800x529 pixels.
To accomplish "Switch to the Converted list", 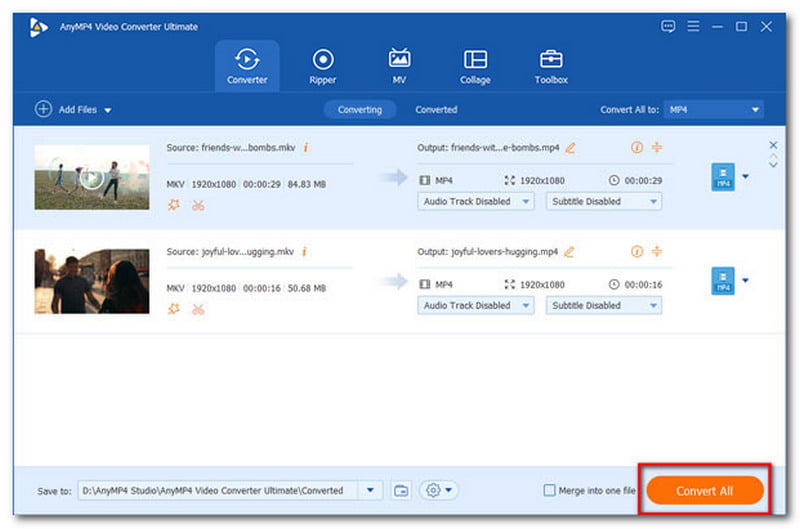I will click(x=436, y=110).
